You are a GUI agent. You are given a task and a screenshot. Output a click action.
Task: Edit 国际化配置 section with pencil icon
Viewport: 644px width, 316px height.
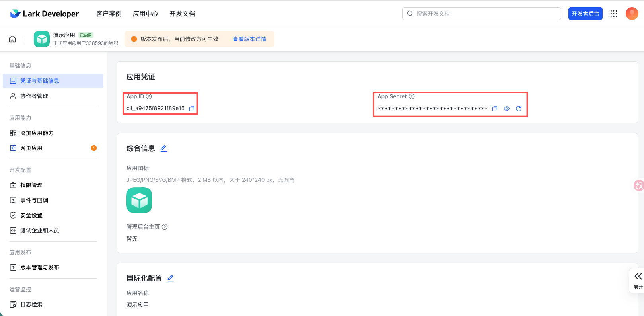(171, 278)
